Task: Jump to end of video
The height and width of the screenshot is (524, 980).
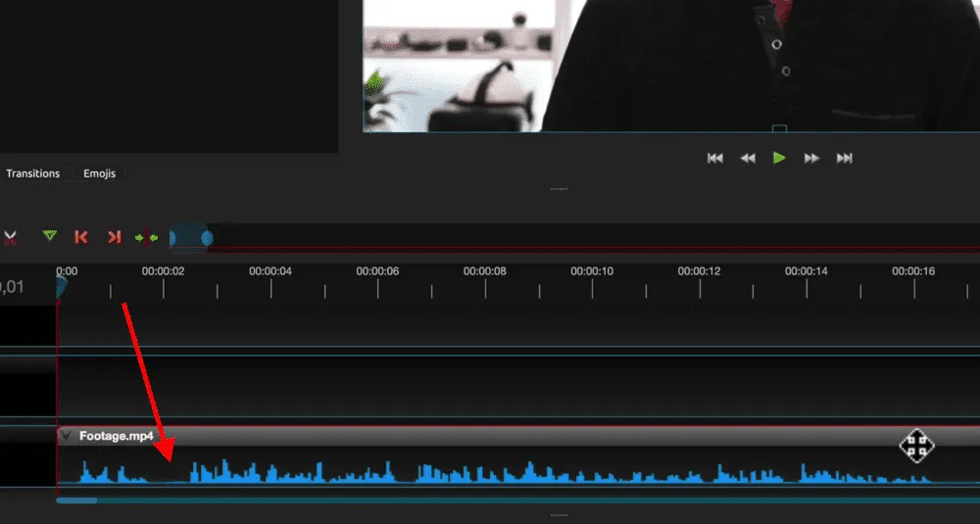Action: pos(844,158)
